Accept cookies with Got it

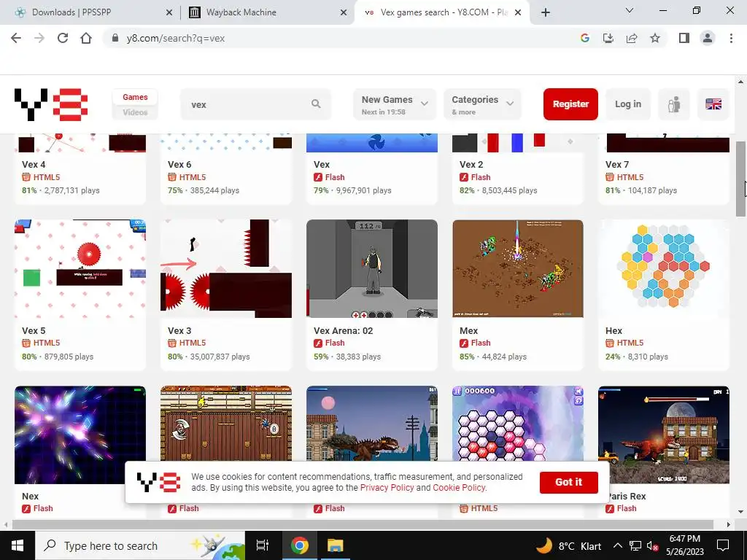click(569, 483)
